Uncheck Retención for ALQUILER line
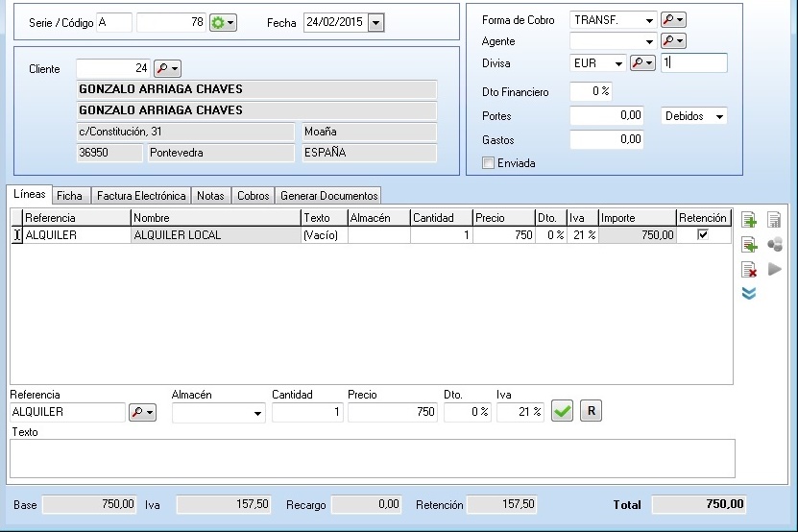The height and width of the screenshot is (532, 798). pos(703,234)
